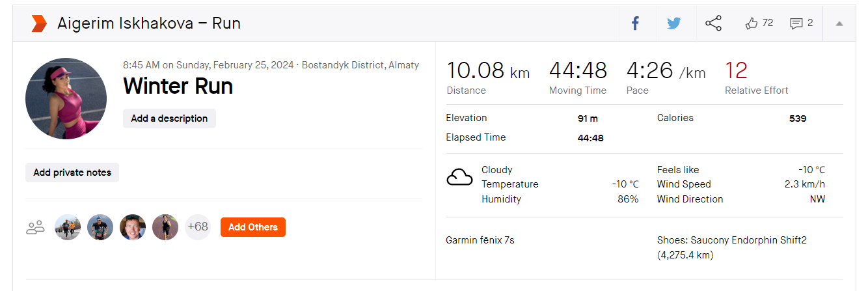Viewport: 868px width, 291px height.
Task: Click Add private notes button
Action: pyautogui.click(x=72, y=173)
